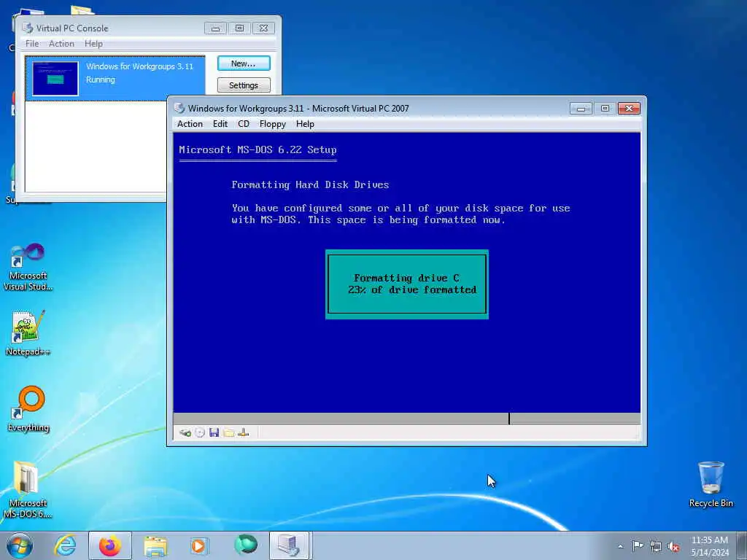The image size is (747, 560).
Task: Click the VM window title bar icon
Action: (179, 108)
